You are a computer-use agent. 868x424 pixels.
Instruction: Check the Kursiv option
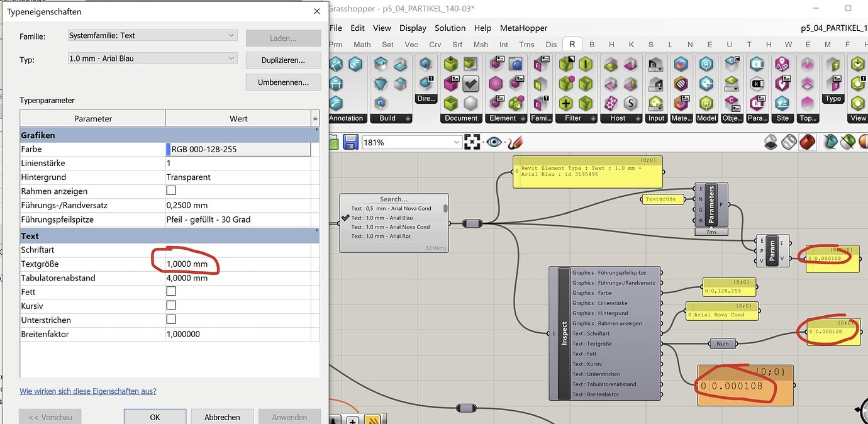pyautogui.click(x=170, y=305)
